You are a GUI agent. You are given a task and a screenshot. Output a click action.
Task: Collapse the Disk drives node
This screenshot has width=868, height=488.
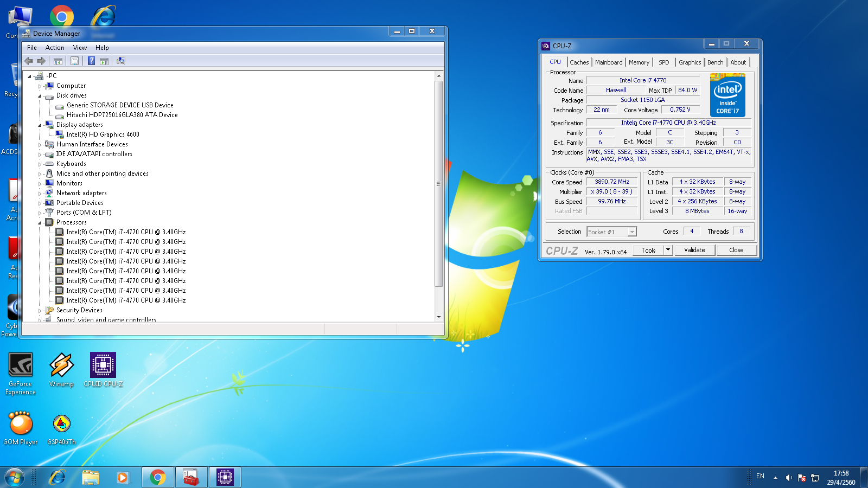[40, 95]
